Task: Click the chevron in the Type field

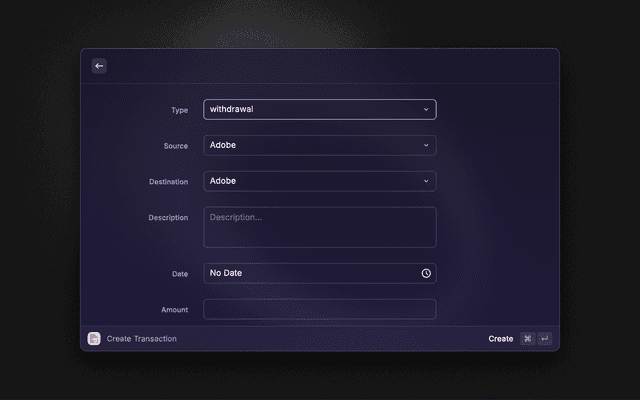Action: click(x=426, y=109)
